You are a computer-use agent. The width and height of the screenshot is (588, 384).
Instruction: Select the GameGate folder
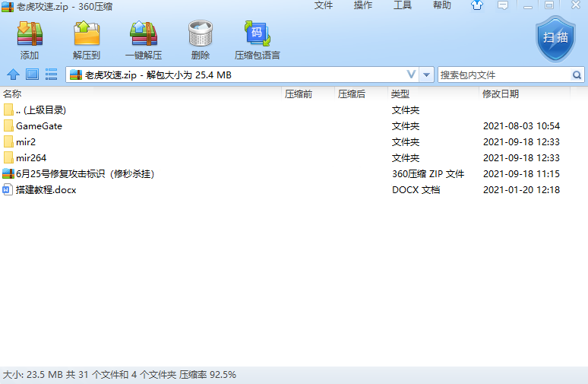[39, 126]
